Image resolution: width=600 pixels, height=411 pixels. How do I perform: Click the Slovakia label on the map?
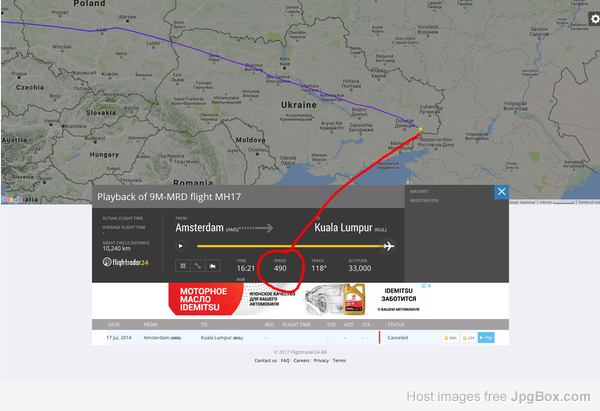101,113
